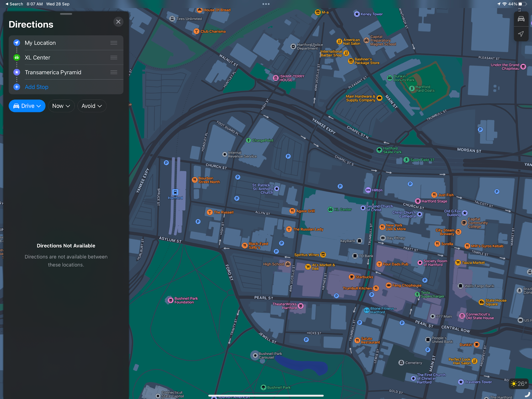Tap the Hartford train station icon
This screenshot has width=532, height=399.
point(175,192)
